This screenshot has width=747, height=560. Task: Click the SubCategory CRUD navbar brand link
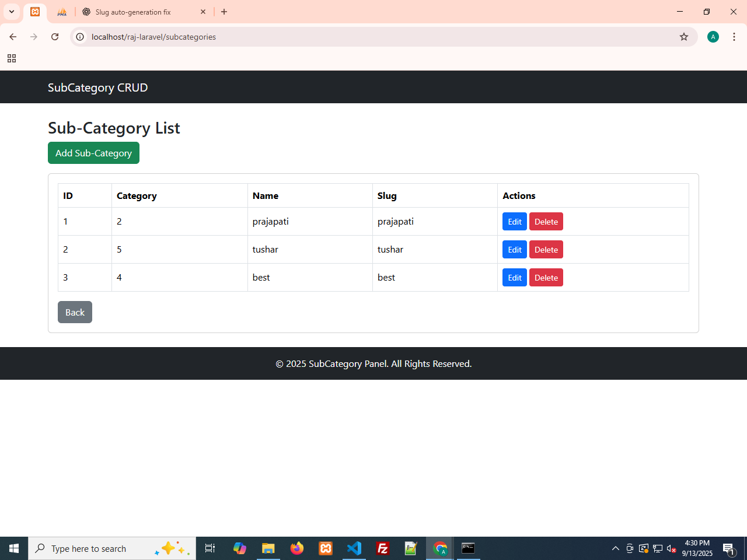[97, 87]
